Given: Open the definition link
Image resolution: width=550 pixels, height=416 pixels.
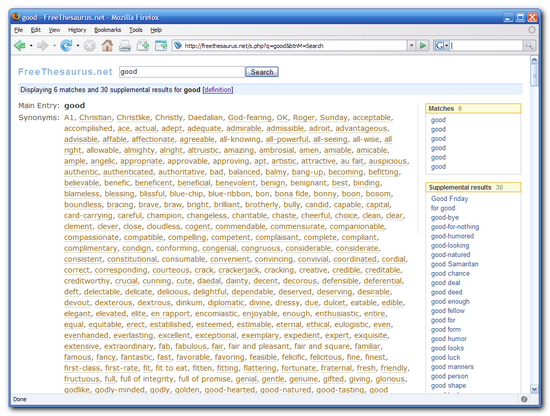Looking at the screenshot, I should pyautogui.click(x=218, y=90).
